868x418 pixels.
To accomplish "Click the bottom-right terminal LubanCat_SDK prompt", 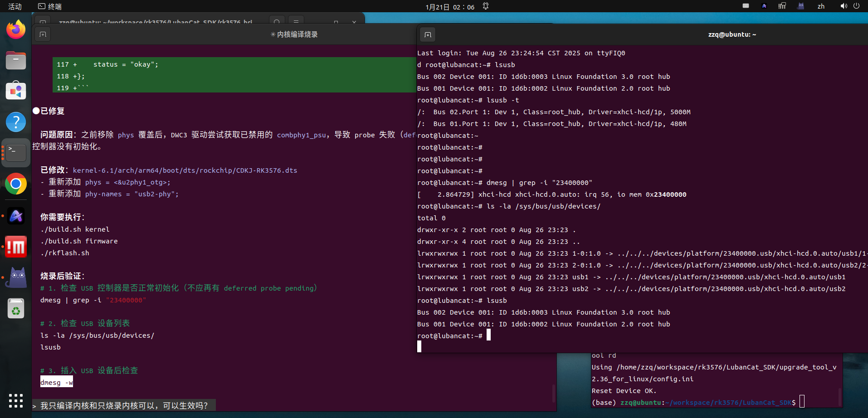I will [x=694, y=403].
